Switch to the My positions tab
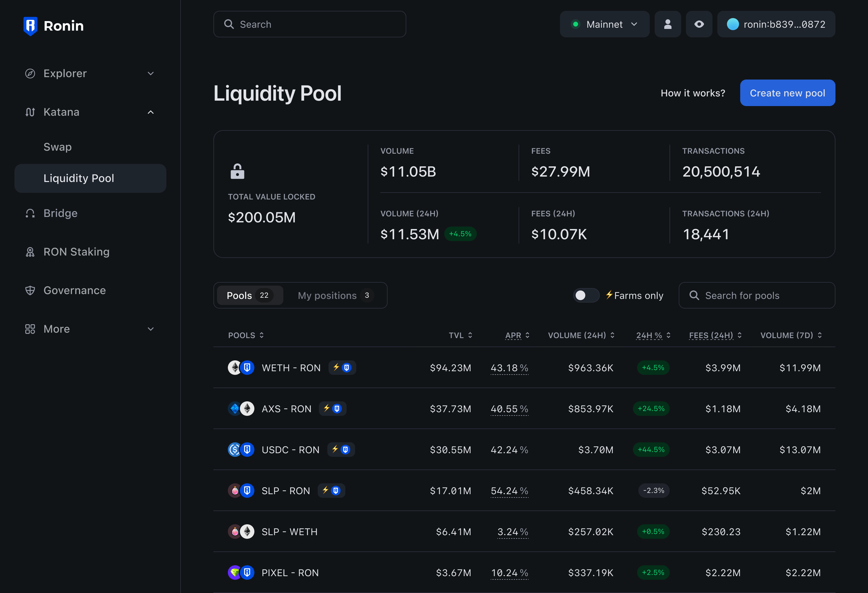This screenshot has width=868, height=593. (x=335, y=295)
